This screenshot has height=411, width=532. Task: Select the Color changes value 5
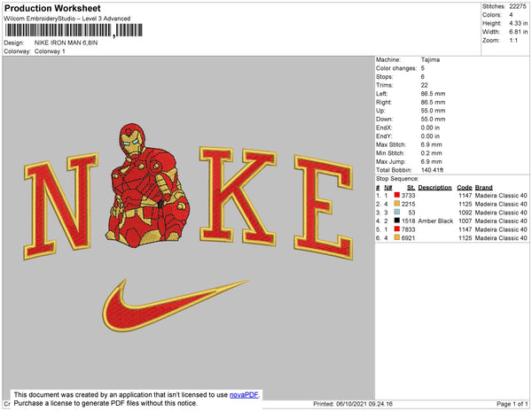(423, 68)
